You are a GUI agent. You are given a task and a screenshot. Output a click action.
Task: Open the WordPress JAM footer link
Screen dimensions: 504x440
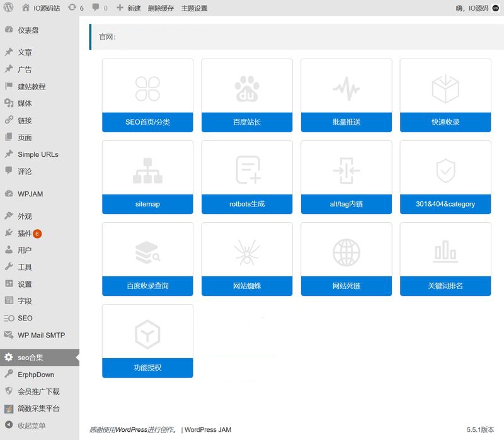208,430
